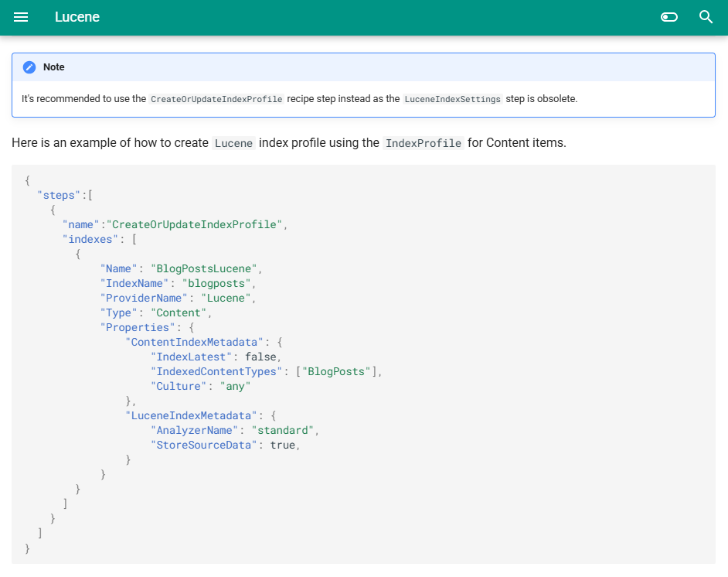
Task: Click the Note pencil icon
Action: (29, 67)
